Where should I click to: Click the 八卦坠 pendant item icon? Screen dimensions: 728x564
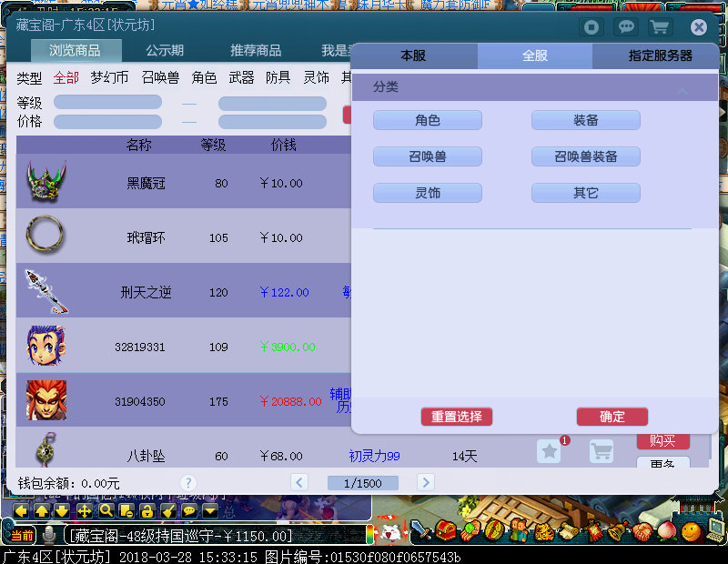point(45,448)
